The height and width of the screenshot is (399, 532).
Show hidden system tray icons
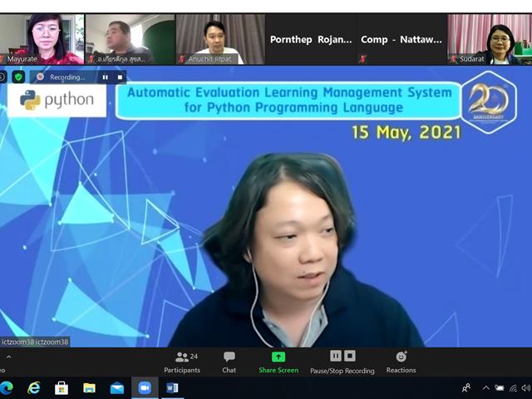coord(485,388)
